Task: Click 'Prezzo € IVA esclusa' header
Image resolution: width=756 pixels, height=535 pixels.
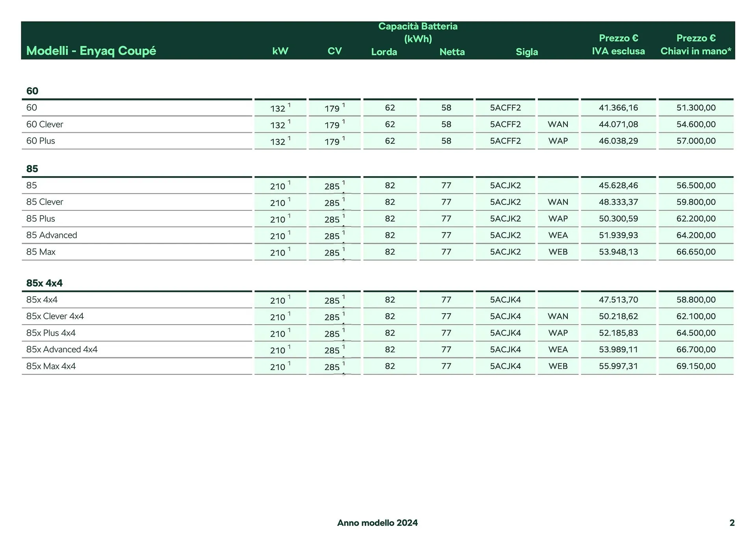Action: (618, 45)
